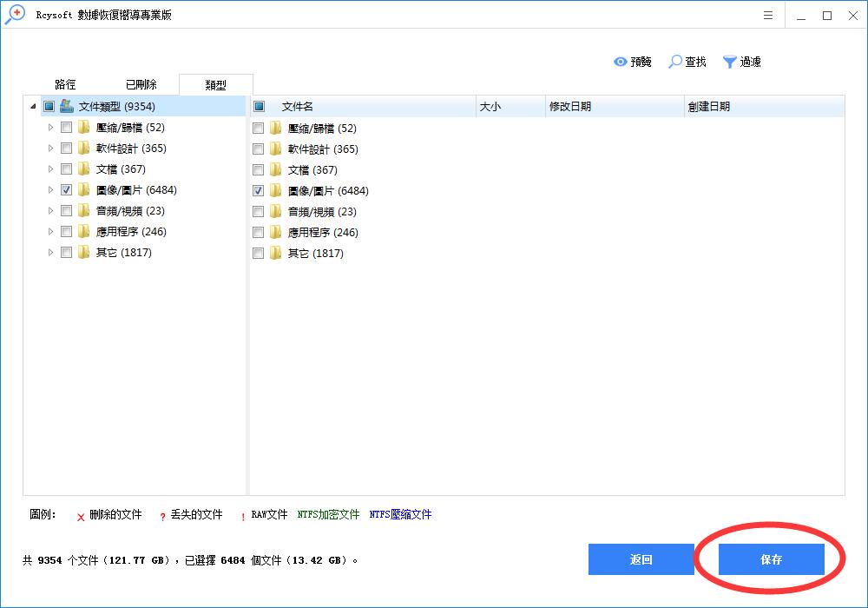868x608 pixels.
Task: Click the 返回 button
Action: 641,559
